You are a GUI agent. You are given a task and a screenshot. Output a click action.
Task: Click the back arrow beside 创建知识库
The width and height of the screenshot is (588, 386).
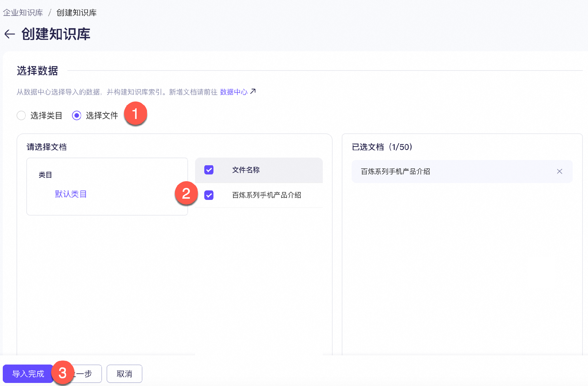pyautogui.click(x=10, y=34)
